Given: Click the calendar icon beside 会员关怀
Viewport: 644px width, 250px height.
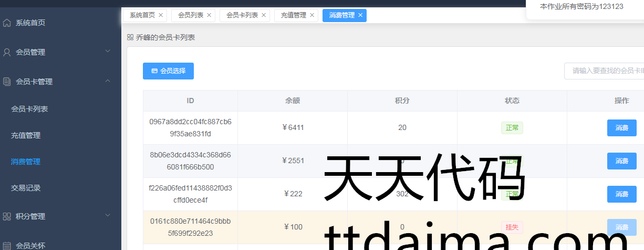Looking at the screenshot, I should click(7, 245).
